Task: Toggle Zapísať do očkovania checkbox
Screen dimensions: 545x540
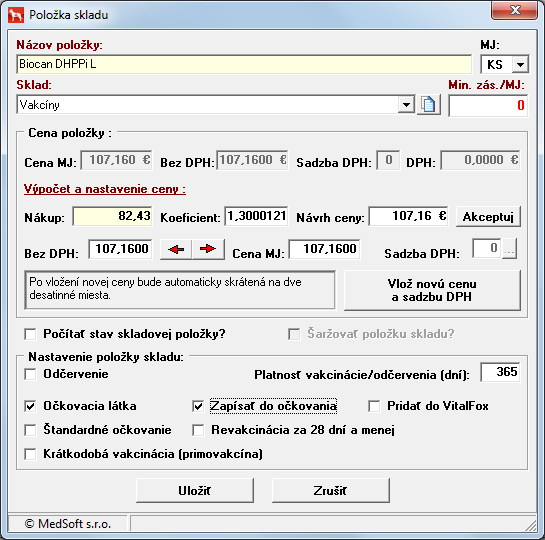Action: pyautogui.click(x=198, y=406)
